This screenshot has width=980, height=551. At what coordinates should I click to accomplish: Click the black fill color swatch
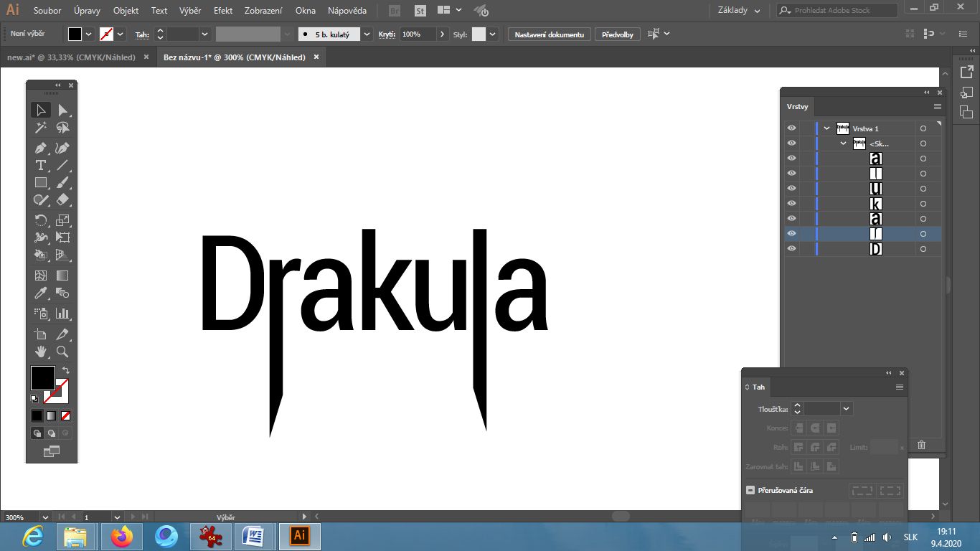coord(42,377)
